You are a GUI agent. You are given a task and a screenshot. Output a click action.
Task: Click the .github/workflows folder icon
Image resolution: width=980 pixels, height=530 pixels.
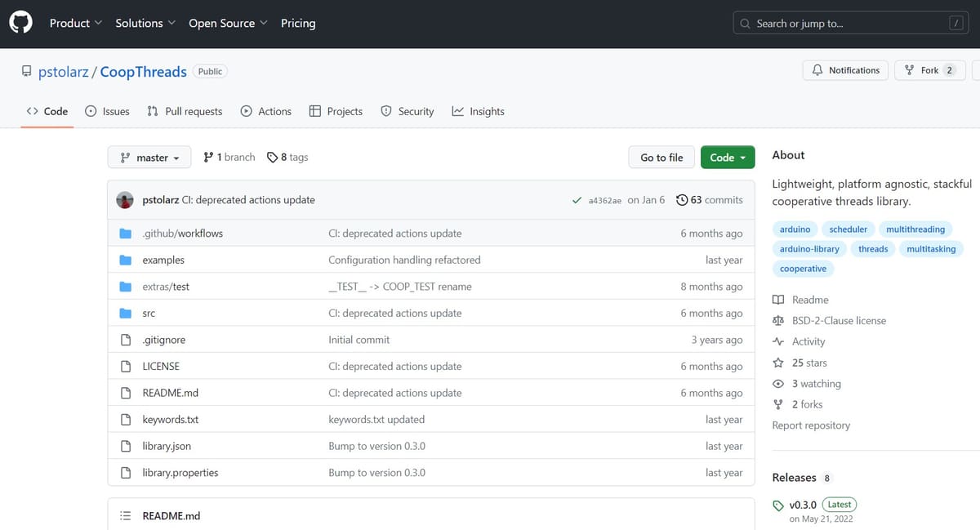[126, 234]
